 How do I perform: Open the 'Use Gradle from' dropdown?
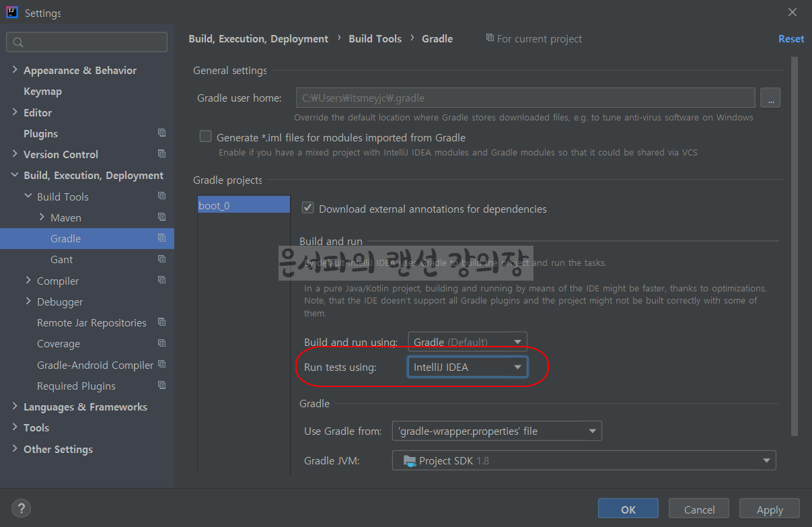[497, 431]
